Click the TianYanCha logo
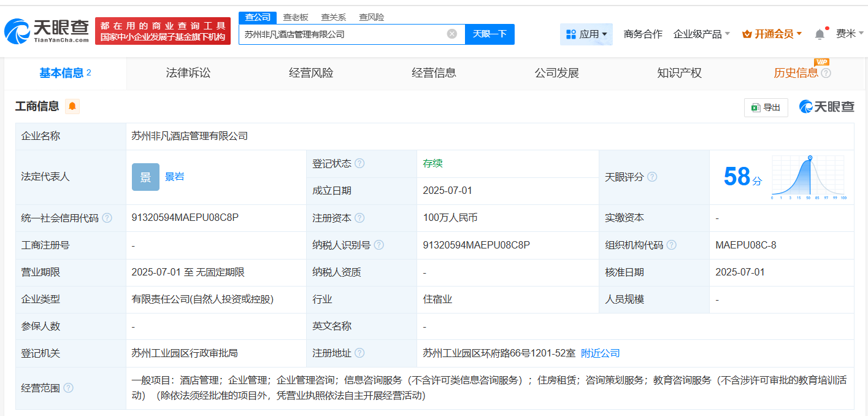 (x=47, y=31)
